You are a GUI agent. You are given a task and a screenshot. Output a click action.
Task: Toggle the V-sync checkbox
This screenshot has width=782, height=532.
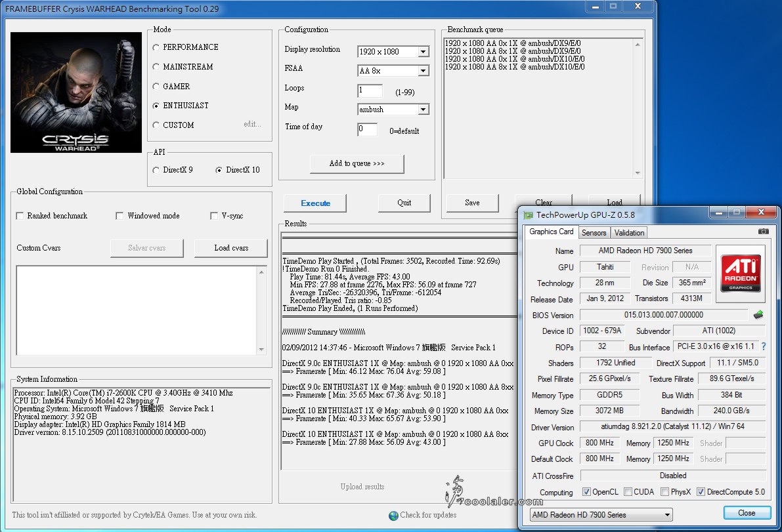(x=214, y=216)
